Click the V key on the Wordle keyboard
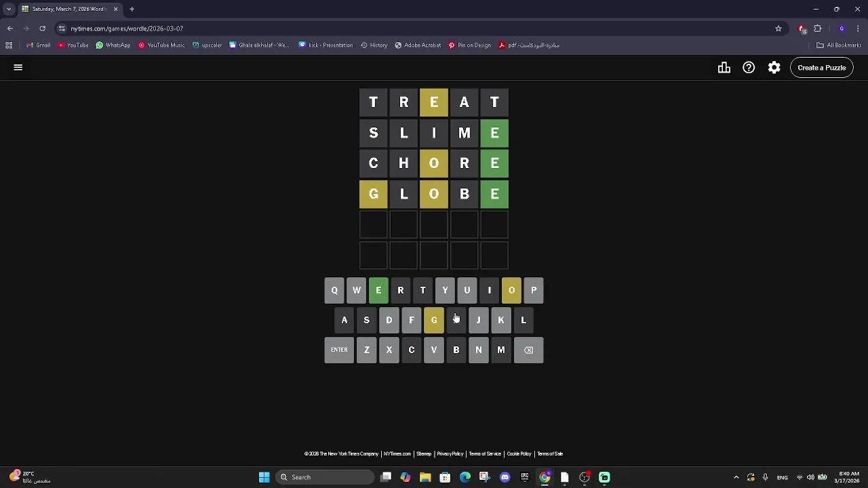Image resolution: width=868 pixels, height=488 pixels. (x=434, y=350)
